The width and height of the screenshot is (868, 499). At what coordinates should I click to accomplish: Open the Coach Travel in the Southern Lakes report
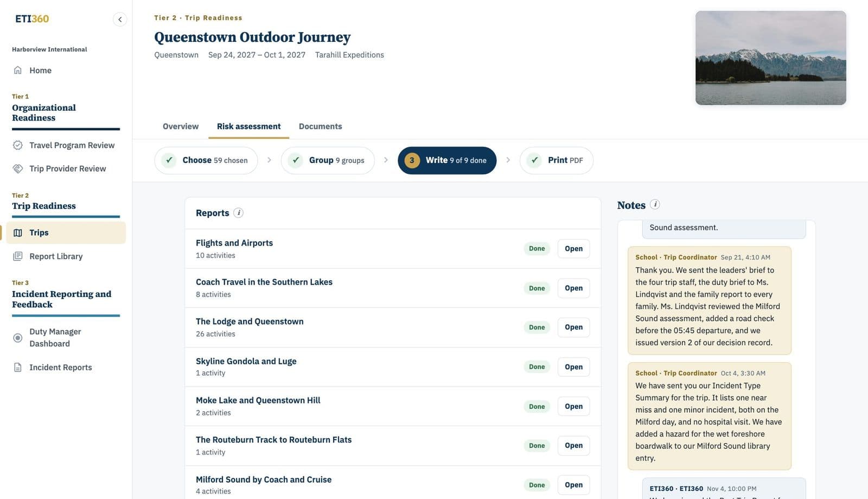point(573,288)
